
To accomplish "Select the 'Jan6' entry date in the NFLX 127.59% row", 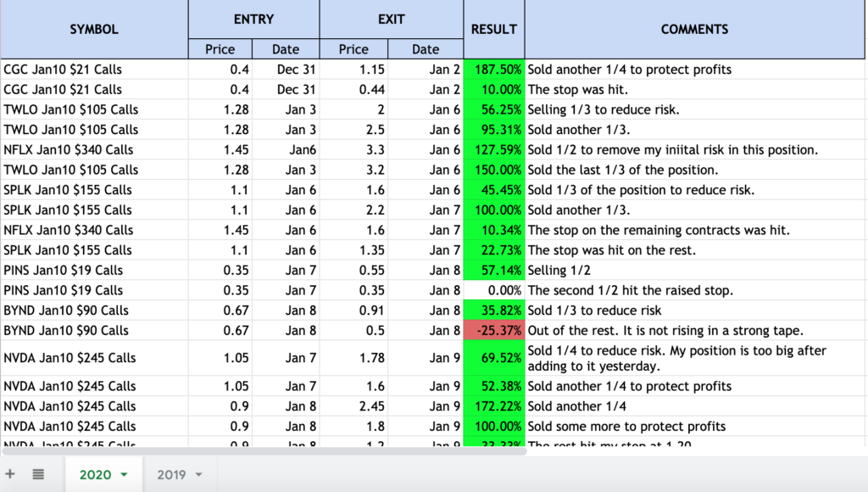I will point(286,149).
